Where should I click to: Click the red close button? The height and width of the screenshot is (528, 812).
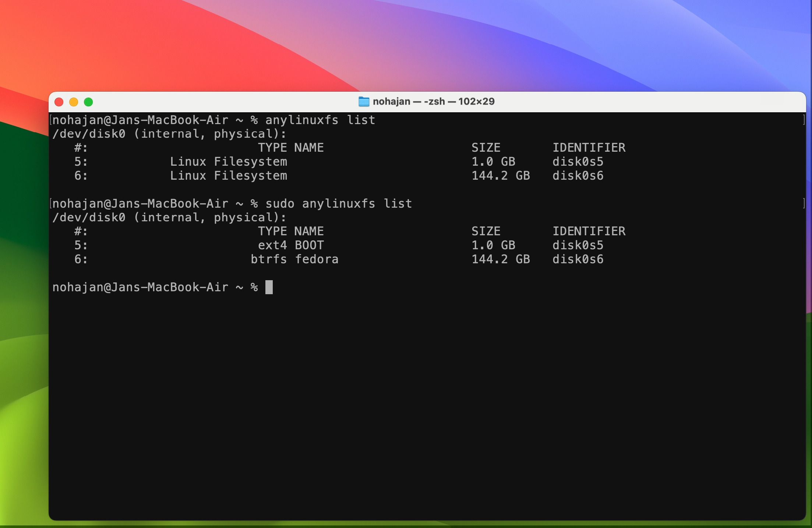coord(59,102)
